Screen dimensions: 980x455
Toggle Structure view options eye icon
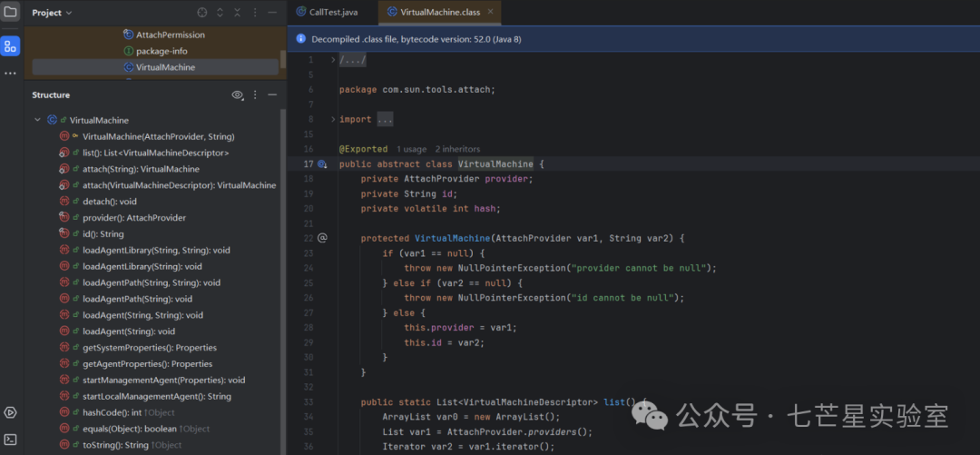pyautogui.click(x=238, y=95)
